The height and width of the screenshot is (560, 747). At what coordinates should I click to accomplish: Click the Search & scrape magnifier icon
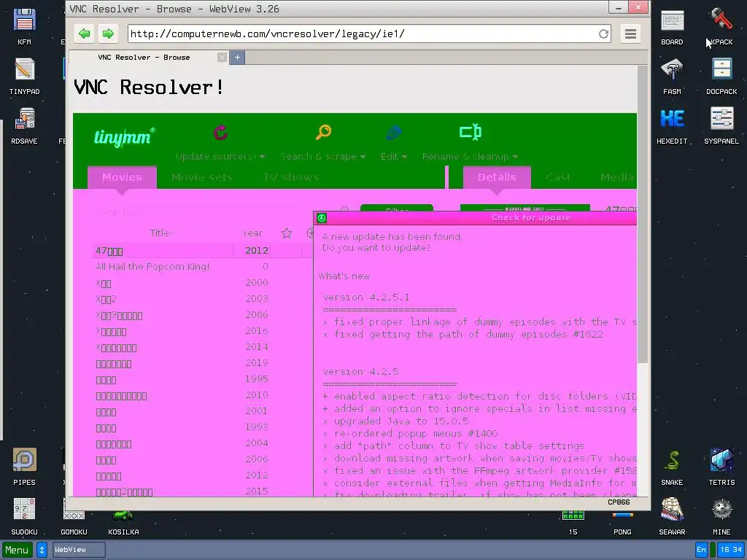click(x=323, y=132)
